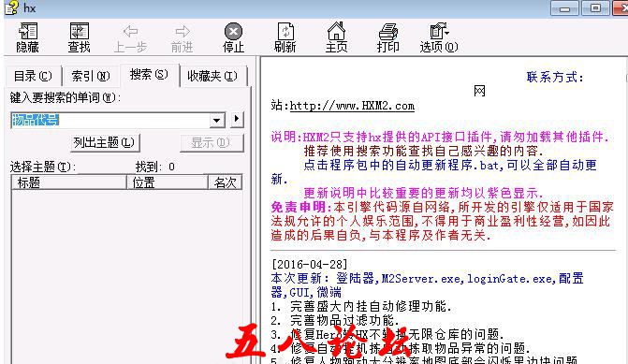Image resolution: width=628 pixels, height=364 pixels.
Task: Click line 2 完善物品过滤功能
Action: [335, 320]
